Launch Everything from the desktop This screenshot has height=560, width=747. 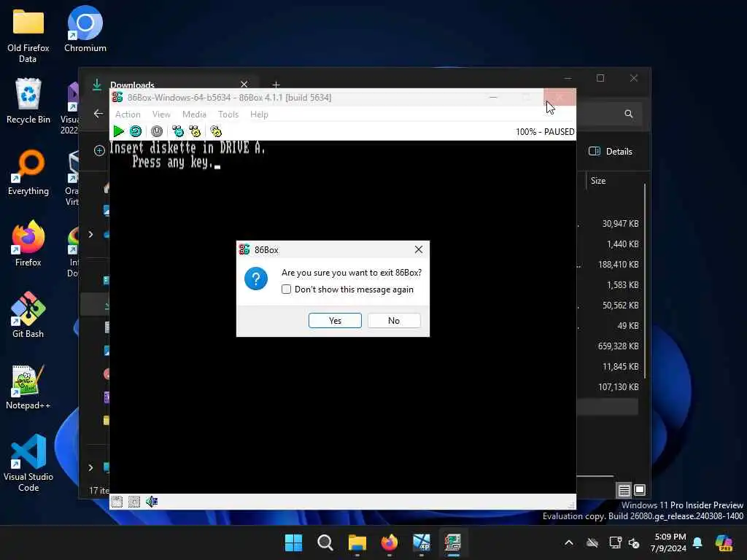point(28,172)
